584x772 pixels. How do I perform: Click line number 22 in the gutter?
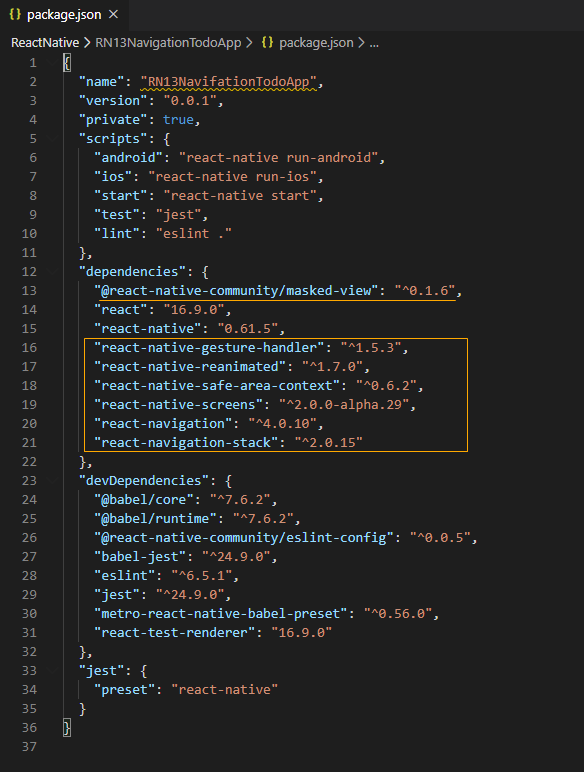click(x=29, y=462)
